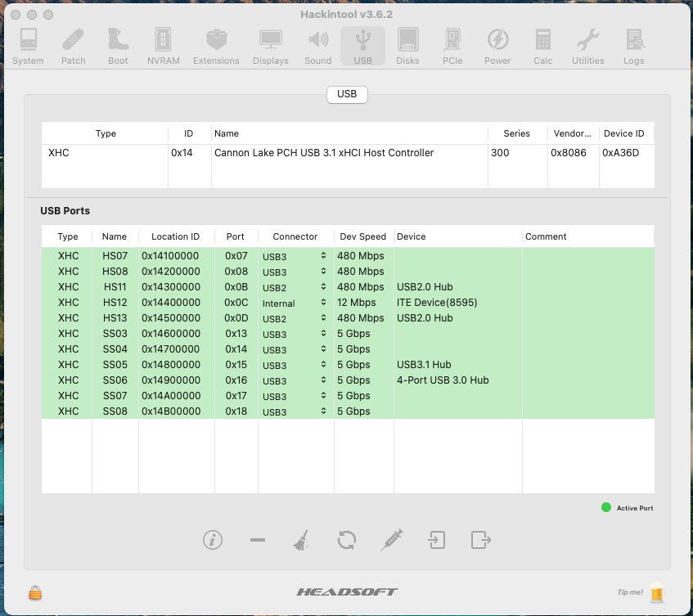
Task: Click the info icon in bottom toolbar
Action: 213,540
